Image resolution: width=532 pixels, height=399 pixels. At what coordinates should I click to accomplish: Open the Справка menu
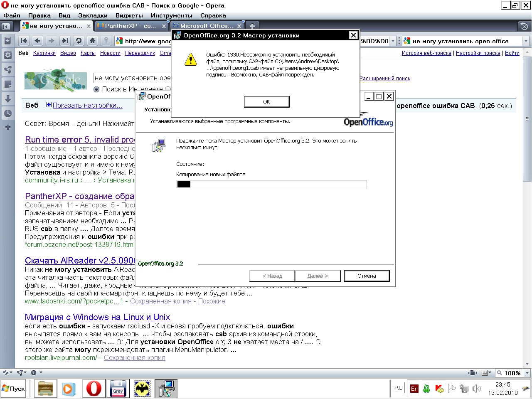coord(213,15)
